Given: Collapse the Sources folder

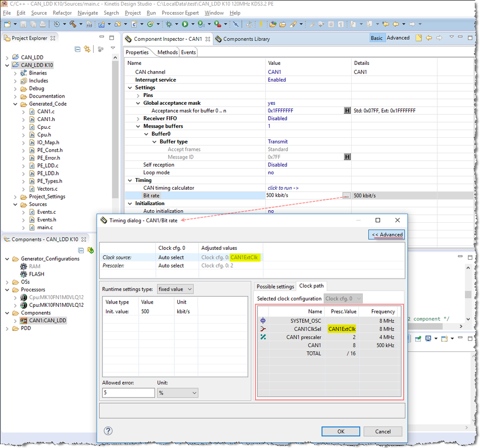Looking at the screenshot, I should 15,205.
